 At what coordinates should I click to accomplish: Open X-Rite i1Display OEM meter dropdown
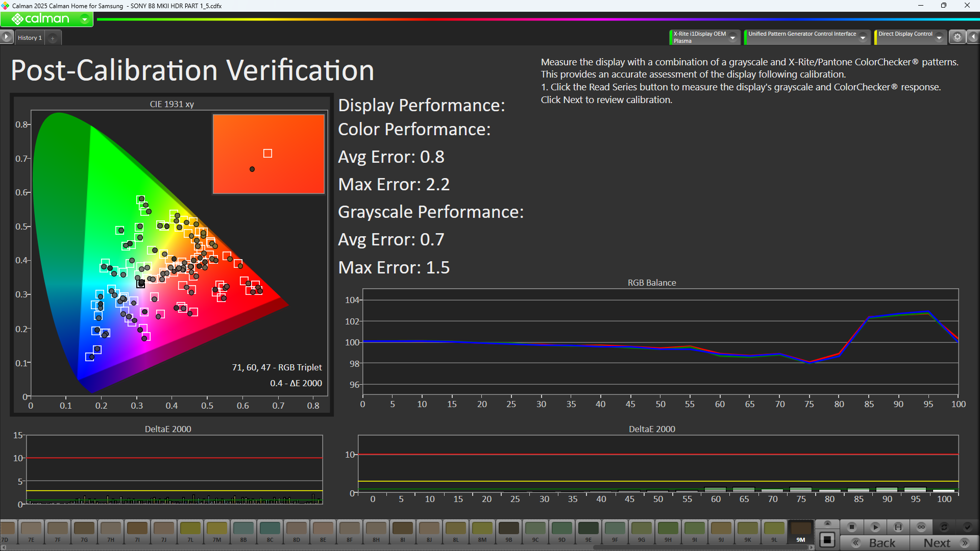[732, 37]
